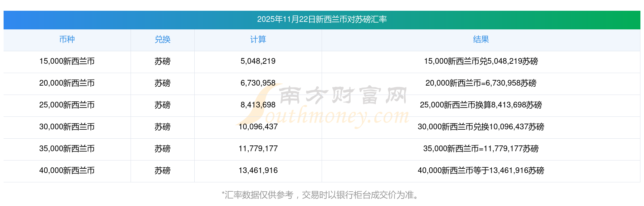Image resolution: width=644 pixels, height=206 pixels.
Task: Click the cell 20,000新西兰币
Action: tap(67, 83)
